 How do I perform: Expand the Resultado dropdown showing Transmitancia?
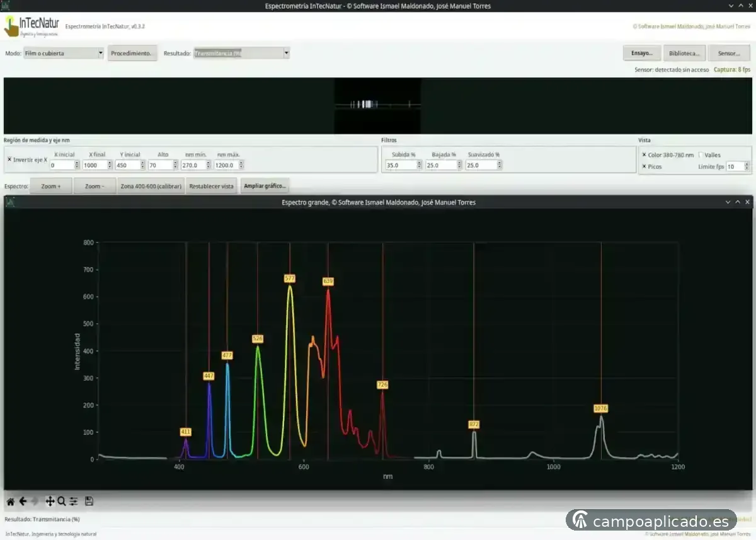(x=242, y=54)
